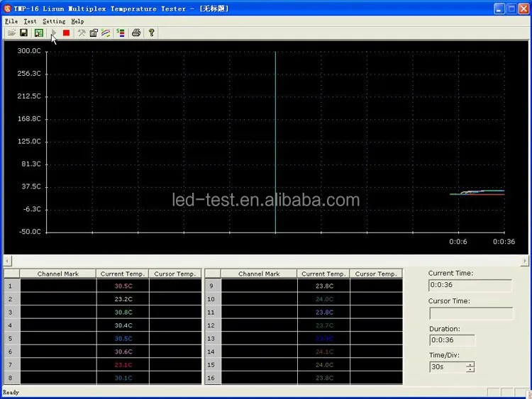Click the right table Current Temp. header
The image size is (532, 399).
click(x=323, y=274)
